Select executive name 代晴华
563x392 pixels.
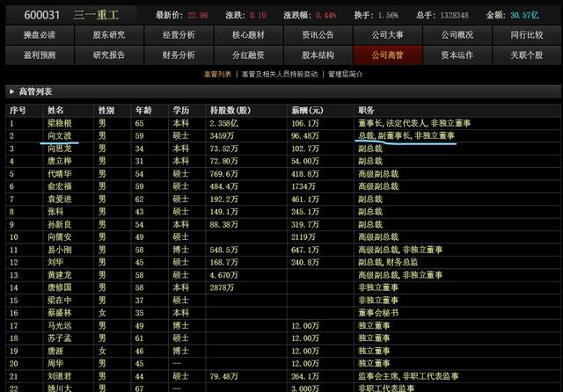(x=60, y=174)
